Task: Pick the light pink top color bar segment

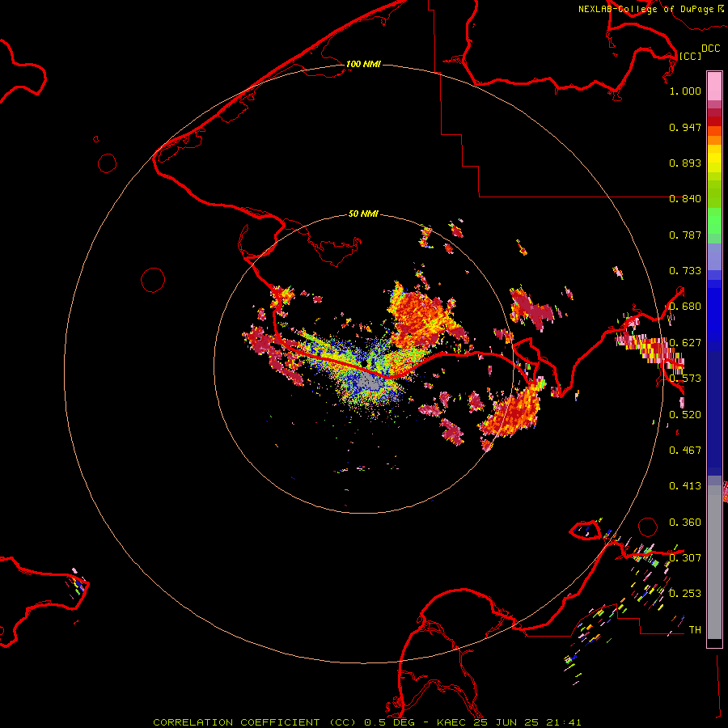Action: tap(714, 87)
